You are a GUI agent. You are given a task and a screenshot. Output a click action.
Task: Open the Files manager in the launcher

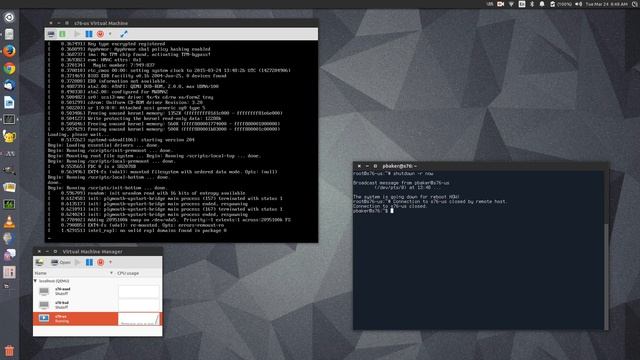[9, 34]
